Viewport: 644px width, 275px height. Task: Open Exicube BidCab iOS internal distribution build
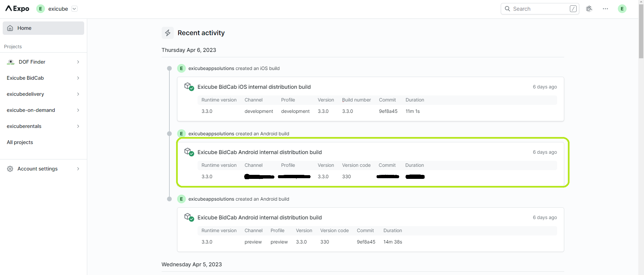pos(254,87)
